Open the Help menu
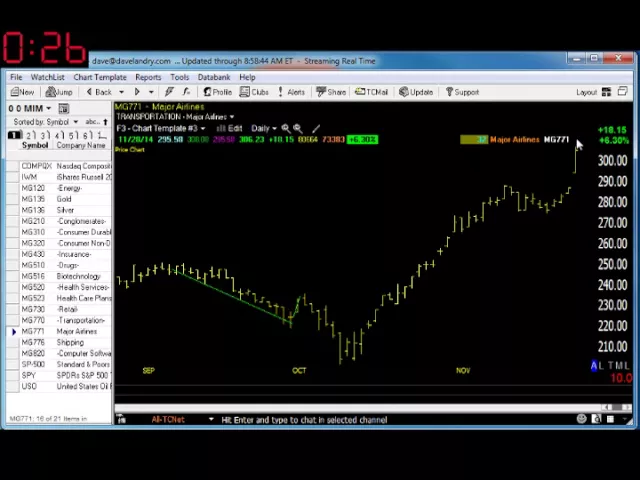This screenshot has width=640, height=480. (x=247, y=77)
